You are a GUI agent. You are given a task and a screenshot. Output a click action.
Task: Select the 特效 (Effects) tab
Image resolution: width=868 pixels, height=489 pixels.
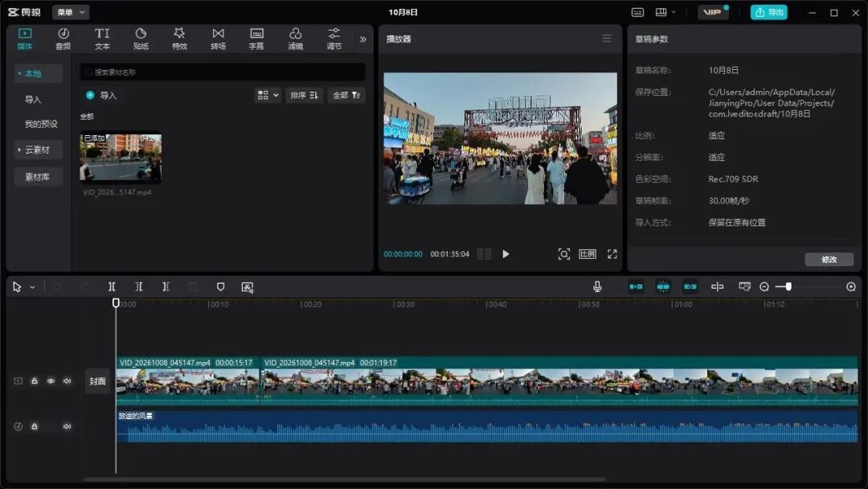(179, 39)
